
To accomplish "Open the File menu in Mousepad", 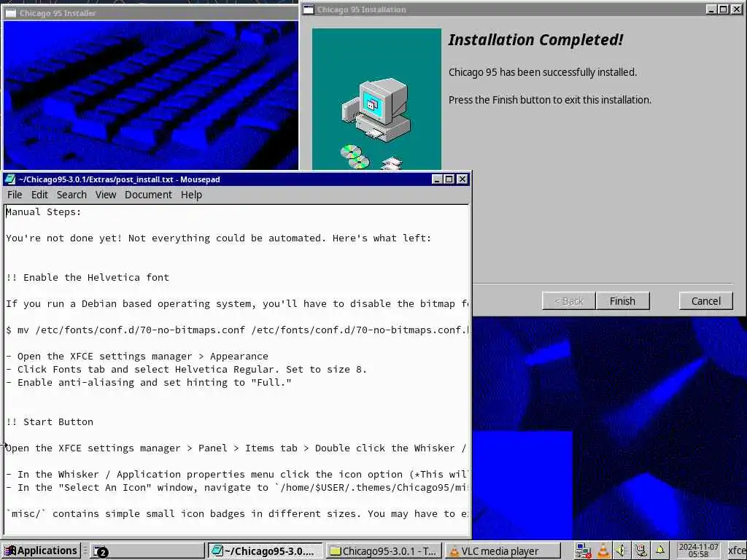I will [15, 195].
